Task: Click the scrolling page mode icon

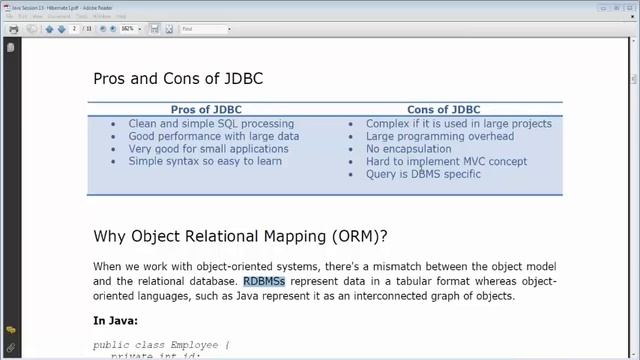Action: point(154,29)
